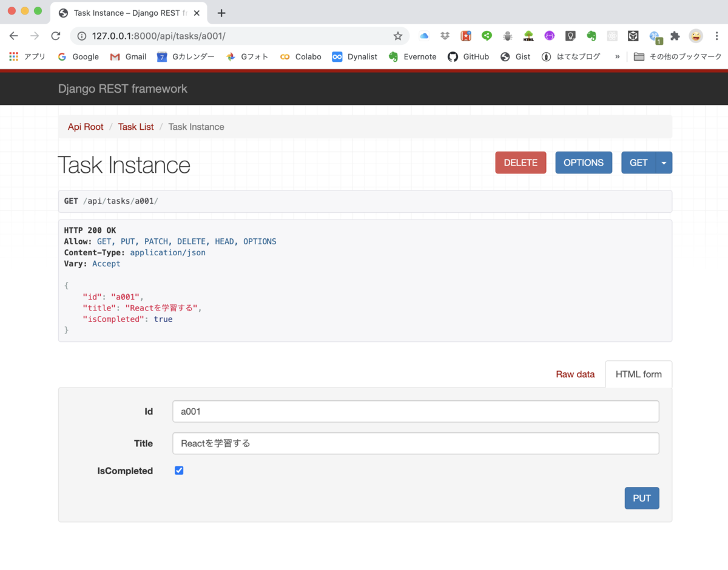728x570 pixels.
Task: Click the Title input field
Action: (416, 443)
